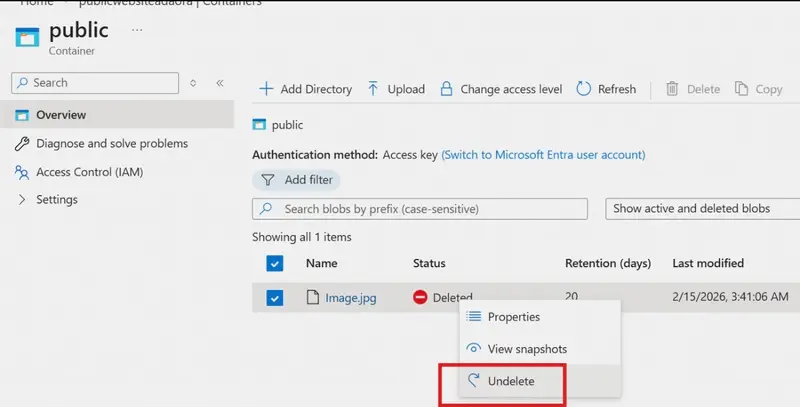The height and width of the screenshot is (407, 800).
Task: Open the Overview menu item
Action: (117, 115)
